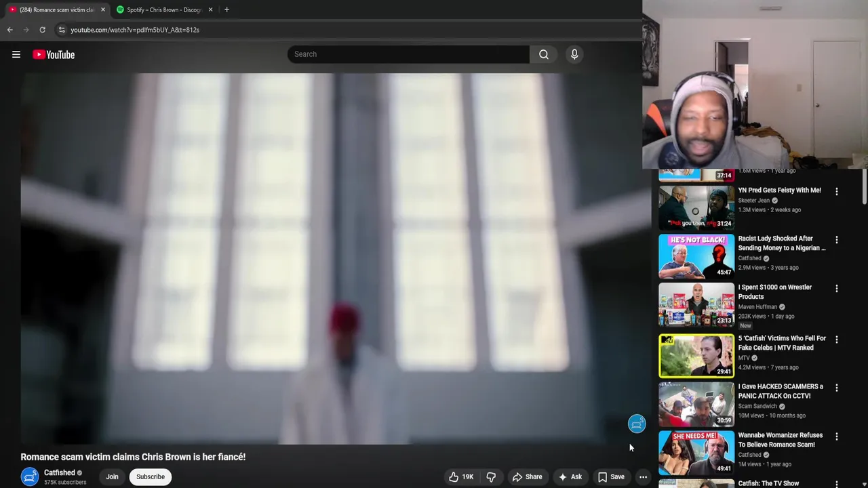868x488 pixels.
Task: Close the Romance scam victim tab
Action: [x=103, y=9]
